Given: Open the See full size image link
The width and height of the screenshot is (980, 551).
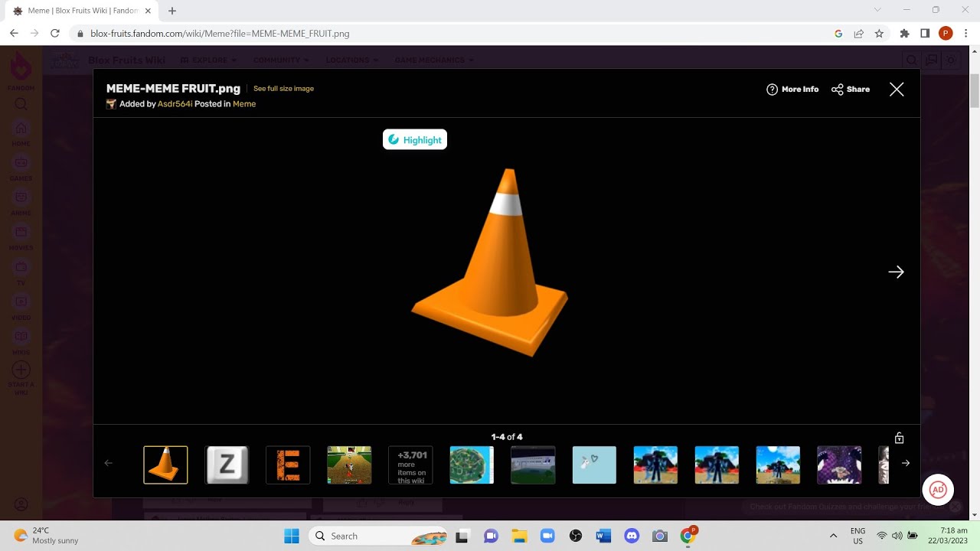Looking at the screenshot, I should (283, 89).
